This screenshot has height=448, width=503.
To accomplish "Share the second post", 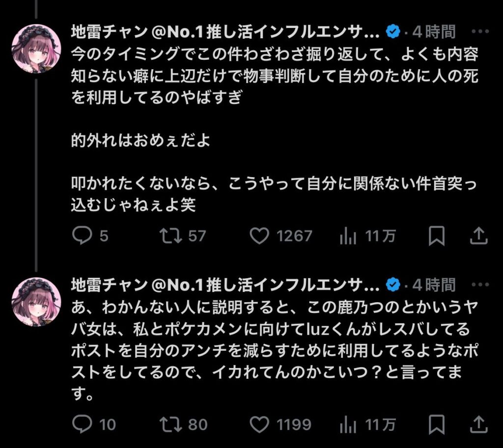I will (478, 424).
